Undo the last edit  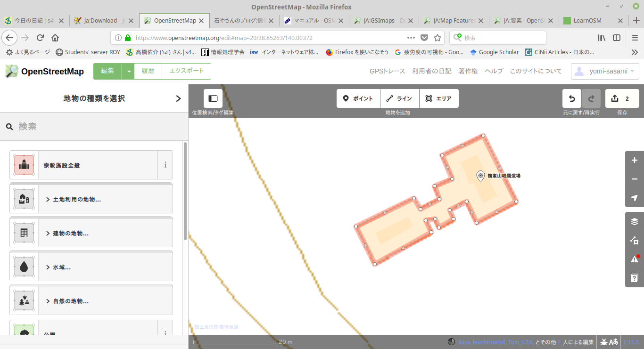point(572,98)
